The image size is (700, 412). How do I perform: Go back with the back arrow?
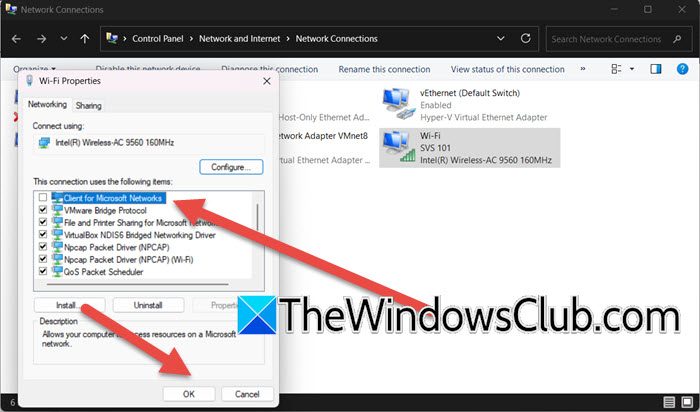coord(17,39)
